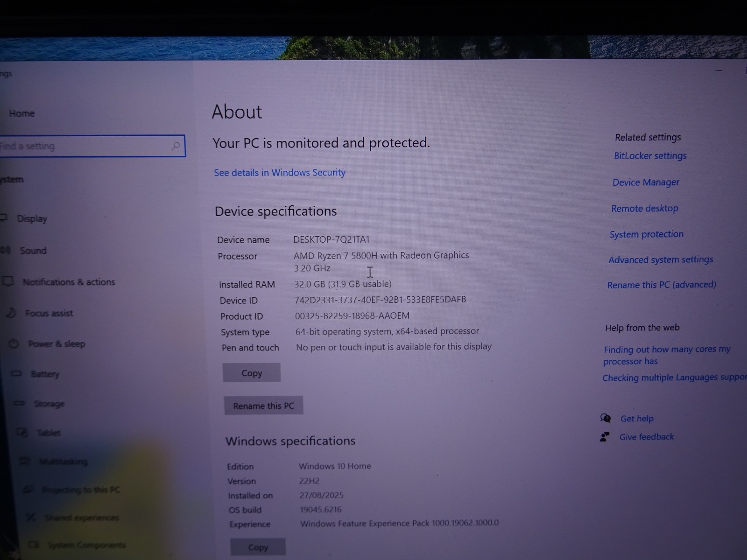
Task: Click the search magnifier icon
Action: (x=176, y=146)
